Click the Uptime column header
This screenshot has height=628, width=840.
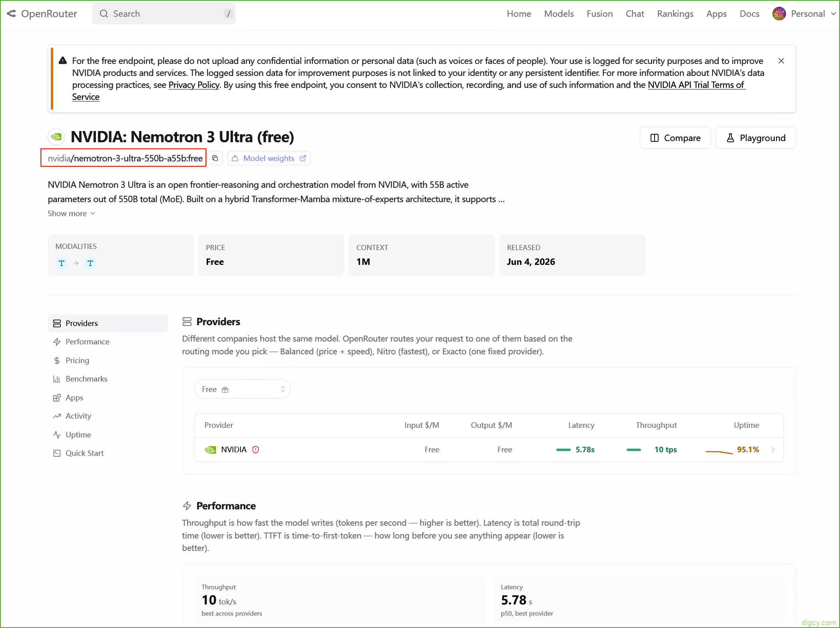pyautogui.click(x=746, y=425)
